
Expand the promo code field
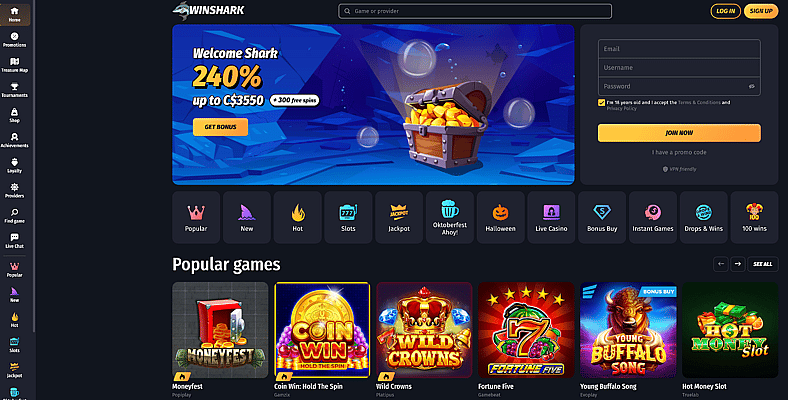(679, 152)
